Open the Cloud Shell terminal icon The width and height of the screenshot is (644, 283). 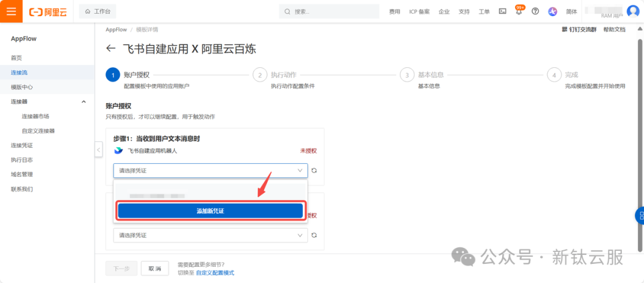click(x=502, y=11)
